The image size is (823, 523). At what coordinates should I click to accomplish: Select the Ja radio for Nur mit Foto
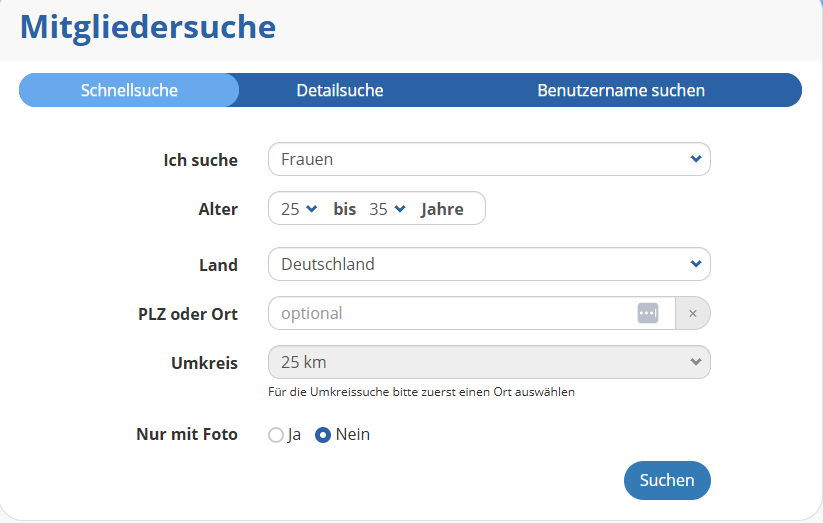(276, 435)
